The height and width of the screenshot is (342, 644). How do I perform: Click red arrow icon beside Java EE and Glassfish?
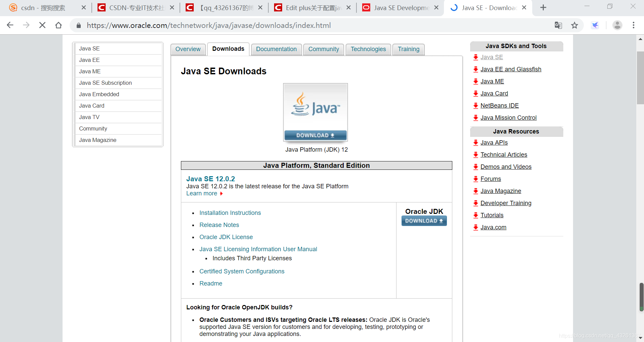[x=476, y=69]
